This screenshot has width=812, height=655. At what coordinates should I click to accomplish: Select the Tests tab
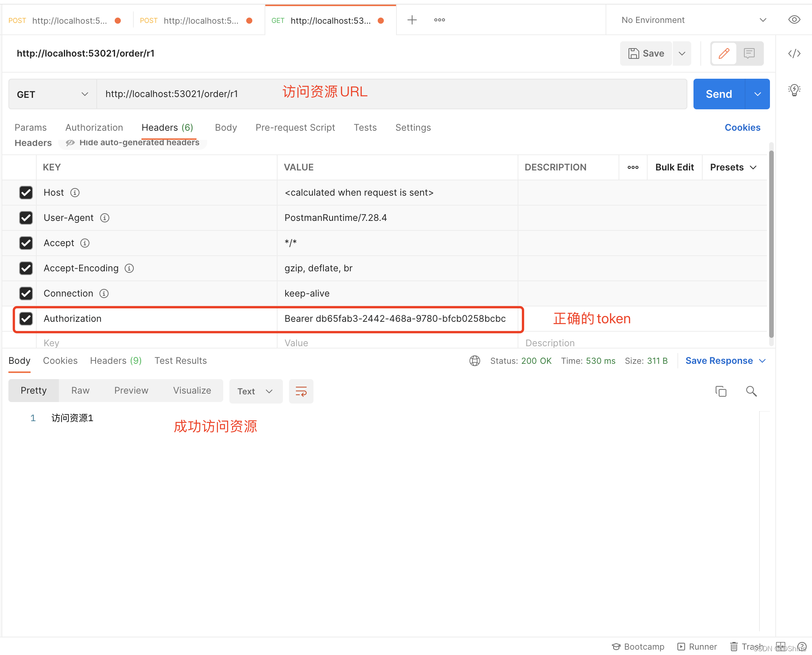[366, 127]
